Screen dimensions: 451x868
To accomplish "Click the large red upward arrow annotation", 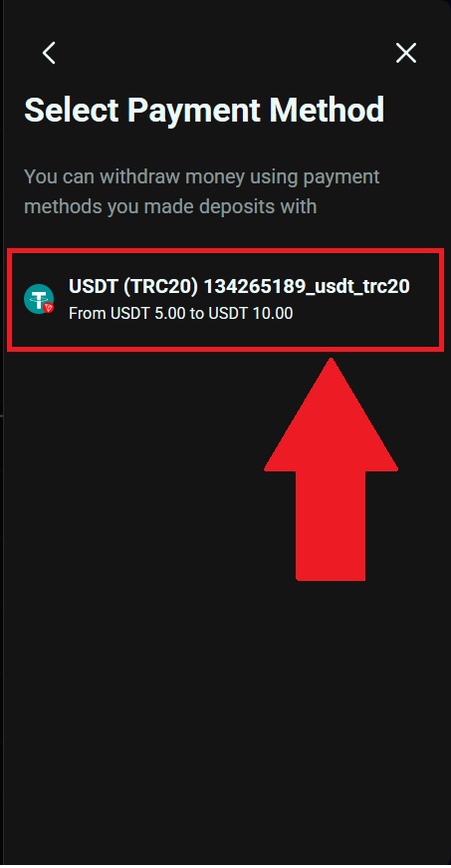I will 331,469.
